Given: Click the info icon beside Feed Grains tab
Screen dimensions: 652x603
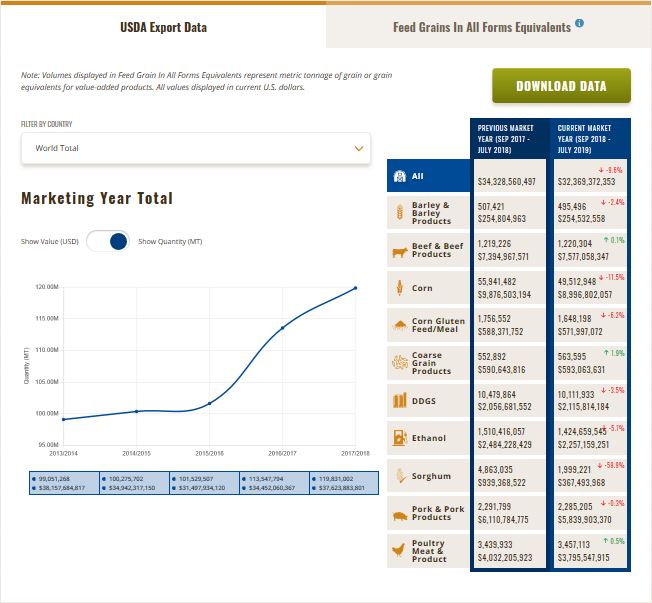Looking at the screenshot, I should (580, 24).
